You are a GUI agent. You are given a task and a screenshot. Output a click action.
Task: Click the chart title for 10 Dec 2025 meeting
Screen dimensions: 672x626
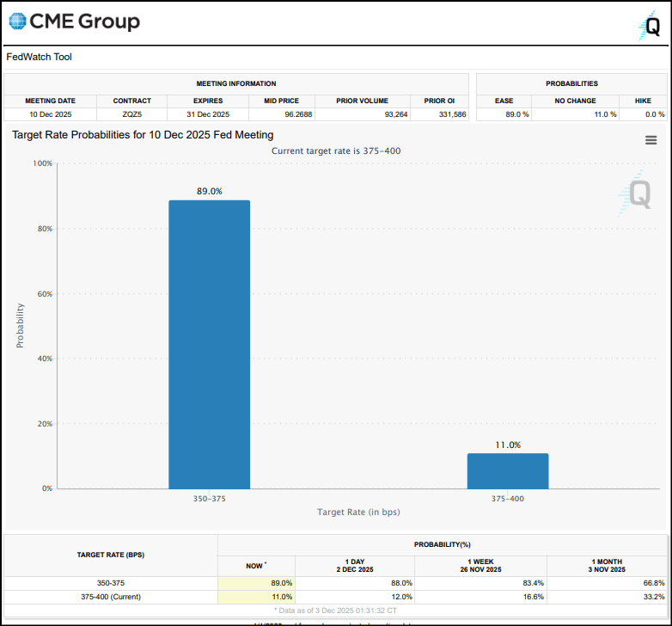(x=143, y=135)
